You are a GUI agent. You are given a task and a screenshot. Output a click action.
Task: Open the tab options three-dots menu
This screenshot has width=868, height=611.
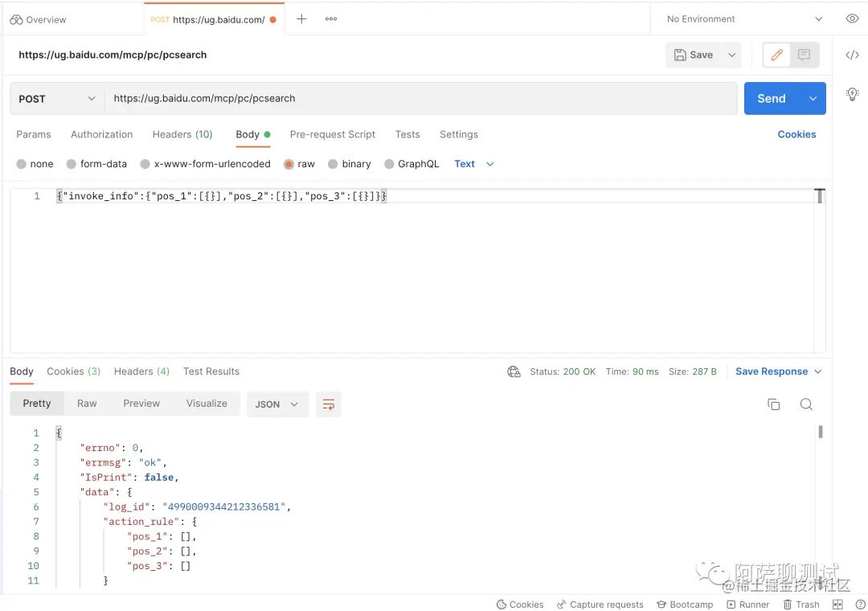click(x=331, y=18)
